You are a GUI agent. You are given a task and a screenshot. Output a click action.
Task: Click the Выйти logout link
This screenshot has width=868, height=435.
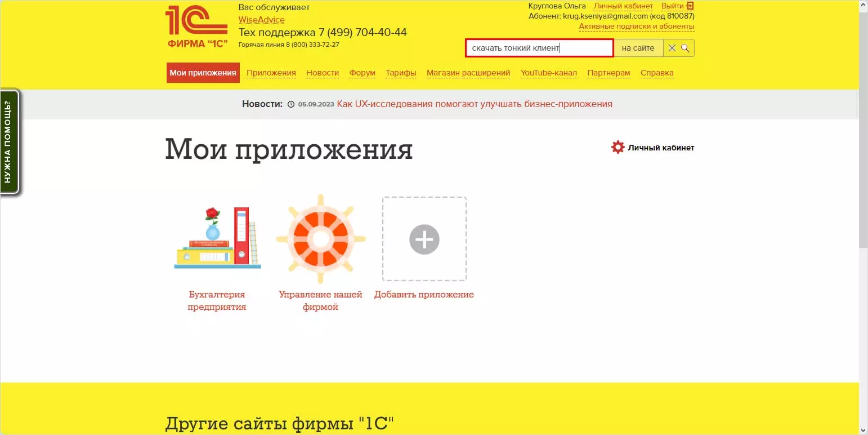click(x=673, y=6)
